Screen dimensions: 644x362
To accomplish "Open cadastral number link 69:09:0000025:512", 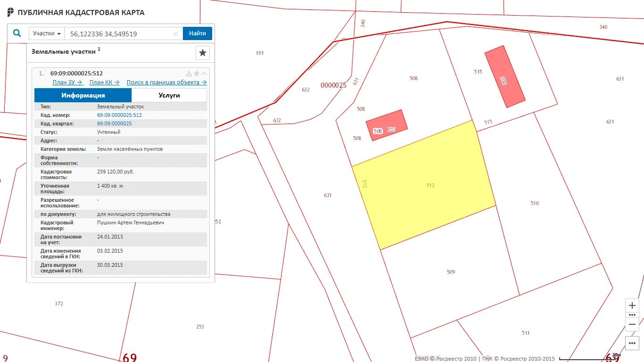I will tap(119, 115).
